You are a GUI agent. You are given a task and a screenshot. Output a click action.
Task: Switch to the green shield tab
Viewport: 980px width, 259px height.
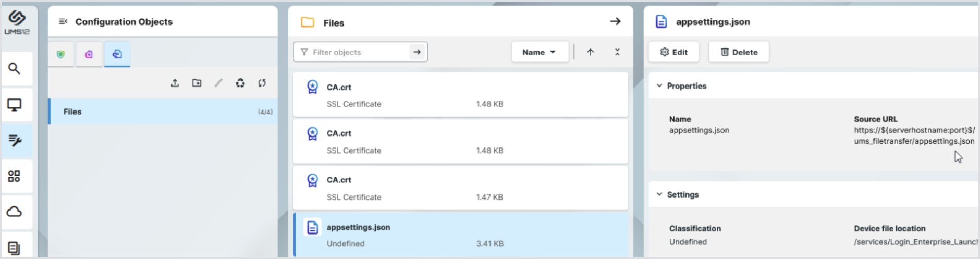point(61,54)
